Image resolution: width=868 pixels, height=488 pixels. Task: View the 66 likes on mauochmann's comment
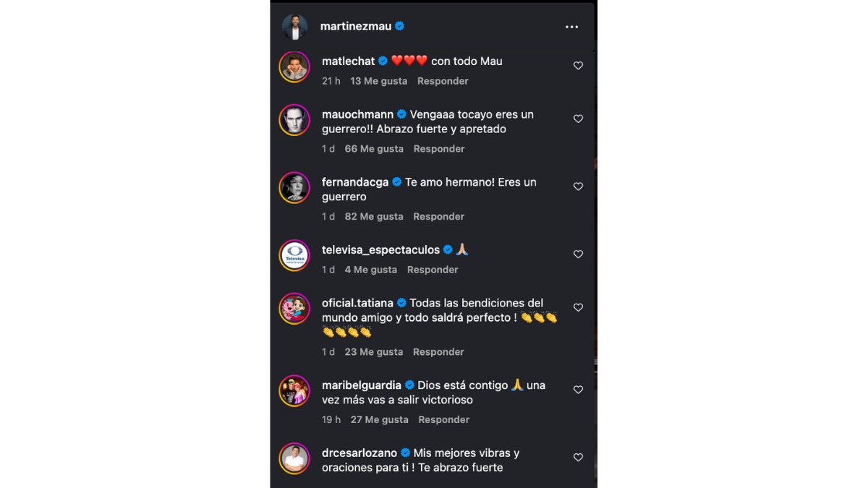[374, 149]
